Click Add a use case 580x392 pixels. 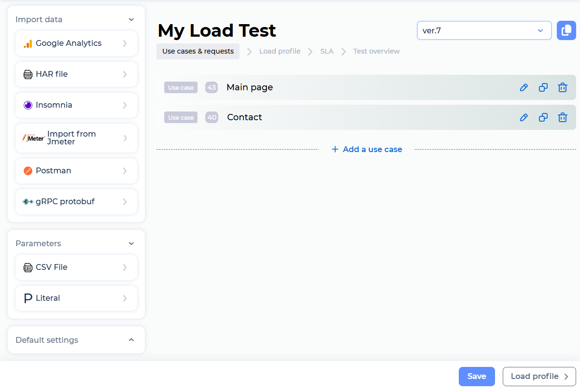pos(367,149)
